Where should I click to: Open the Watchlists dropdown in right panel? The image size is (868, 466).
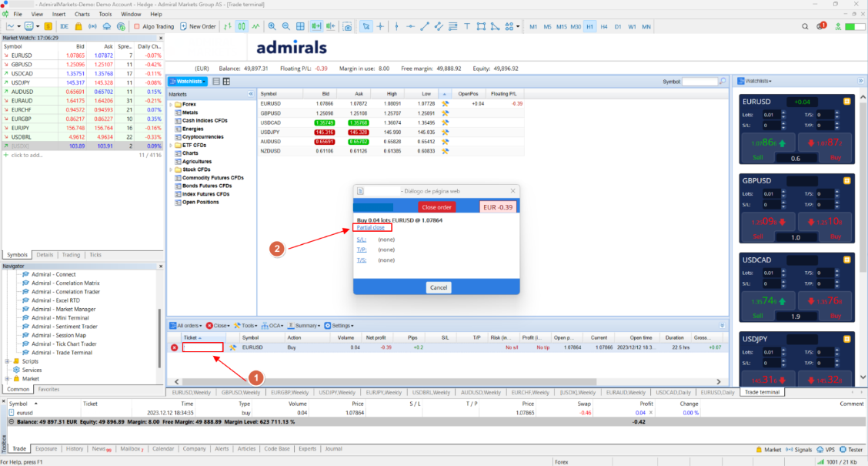(x=755, y=81)
